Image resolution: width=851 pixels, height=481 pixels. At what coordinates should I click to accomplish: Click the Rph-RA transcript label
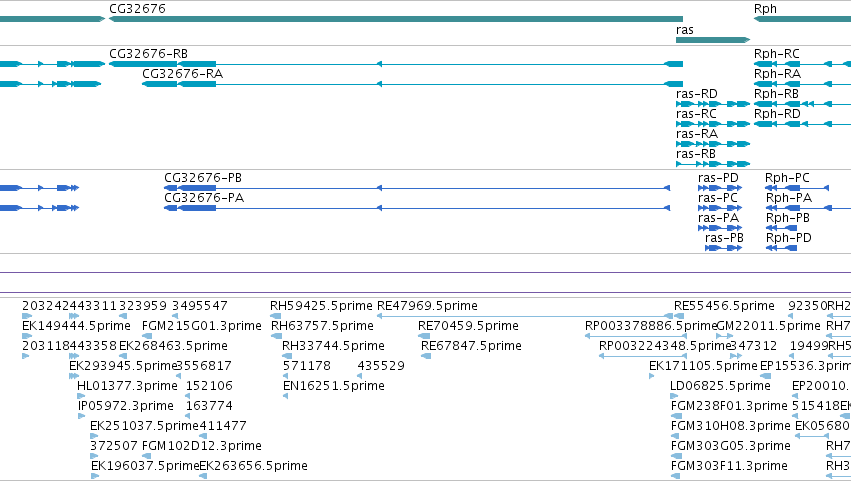777,74
